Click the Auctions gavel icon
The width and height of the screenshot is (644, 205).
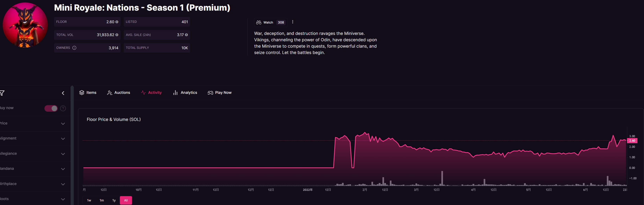coord(110,92)
